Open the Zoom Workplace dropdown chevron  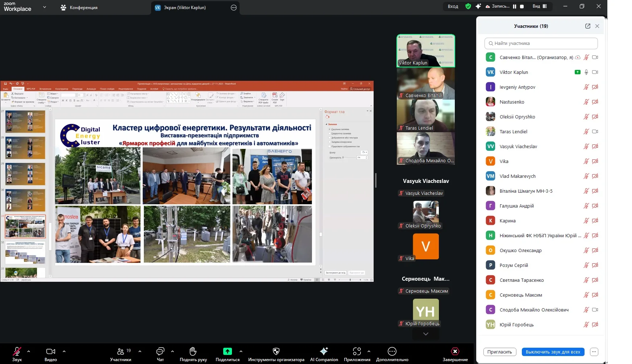45,7
